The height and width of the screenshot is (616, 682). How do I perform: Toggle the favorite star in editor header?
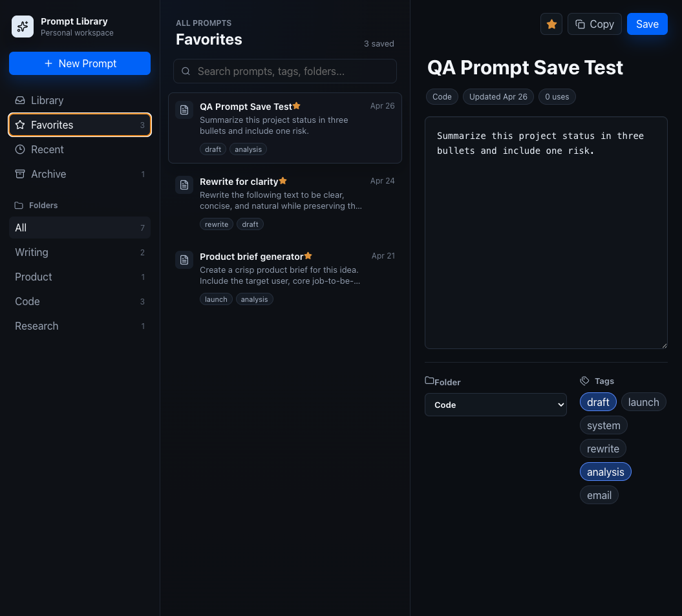tap(551, 24)
